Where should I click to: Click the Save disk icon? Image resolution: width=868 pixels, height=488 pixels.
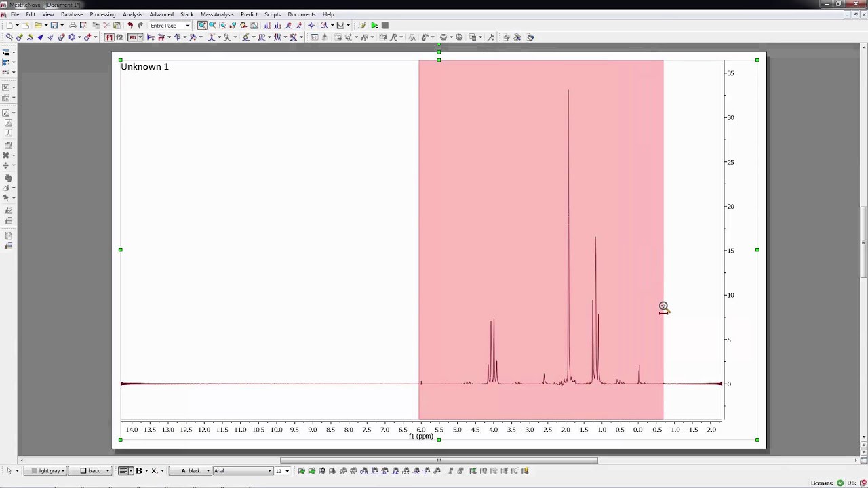point(54,26)
